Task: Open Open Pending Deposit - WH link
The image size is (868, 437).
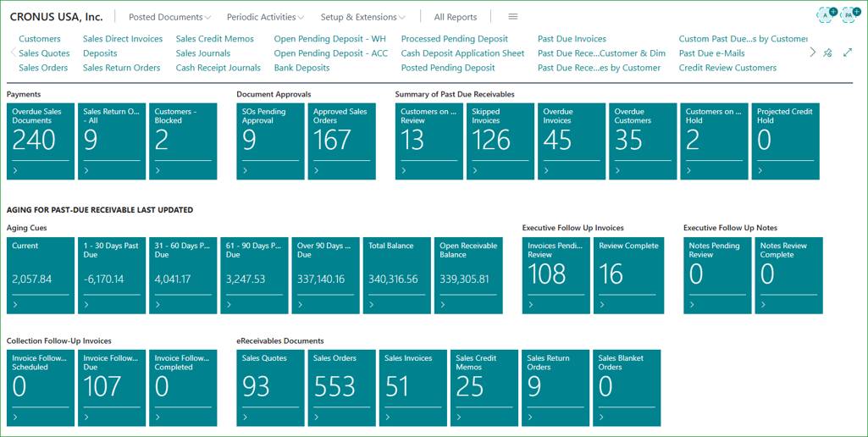Action: tap(330, 39)
